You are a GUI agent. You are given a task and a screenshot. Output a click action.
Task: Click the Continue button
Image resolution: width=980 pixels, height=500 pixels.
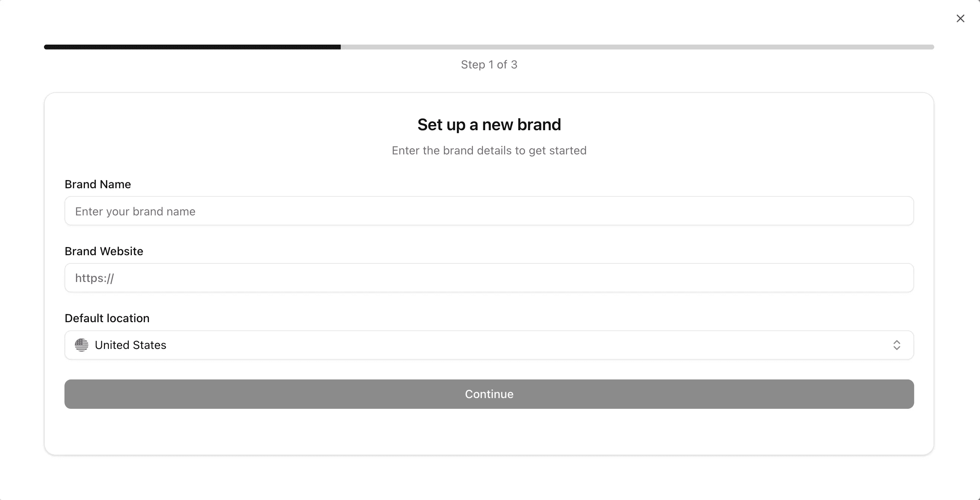[x=489, y=394]
